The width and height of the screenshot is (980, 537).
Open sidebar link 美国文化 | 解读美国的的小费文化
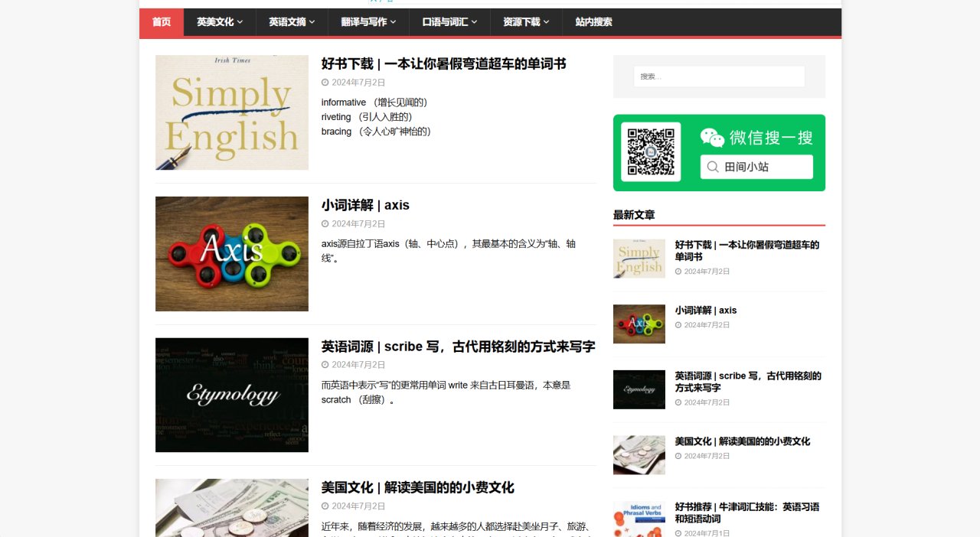[742, 441]
